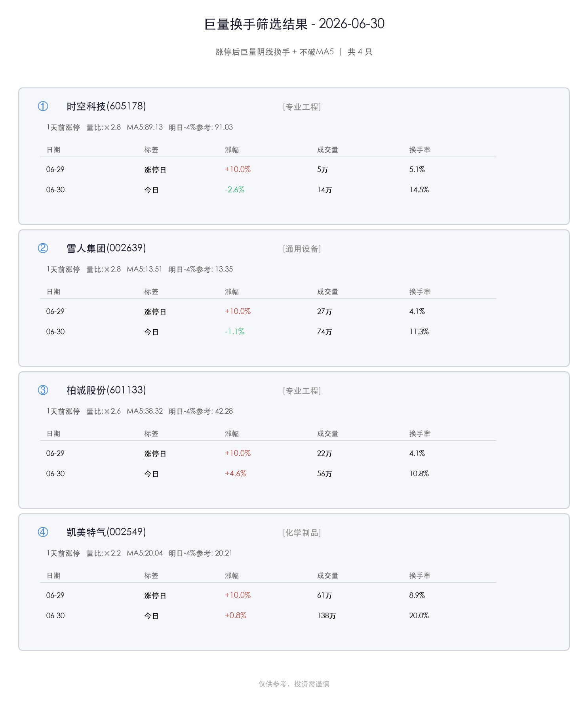Click 时空科技's [专业工程] tag
This screenshot has width=588, height=701.
tap(302, 107)
